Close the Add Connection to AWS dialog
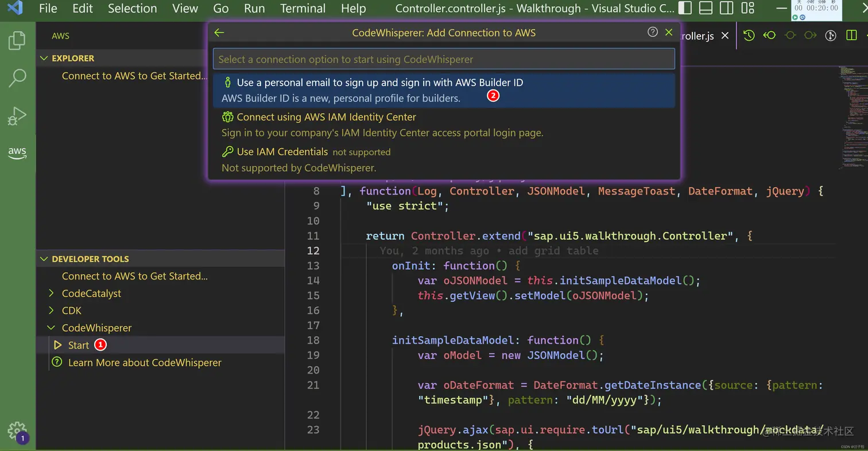 (x=669, y=32)
